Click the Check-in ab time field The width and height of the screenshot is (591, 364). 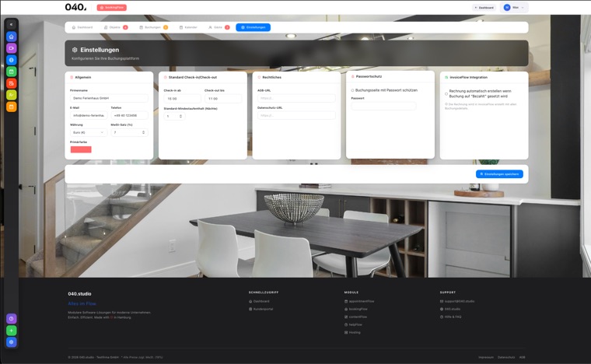click(x=183, y=98)
